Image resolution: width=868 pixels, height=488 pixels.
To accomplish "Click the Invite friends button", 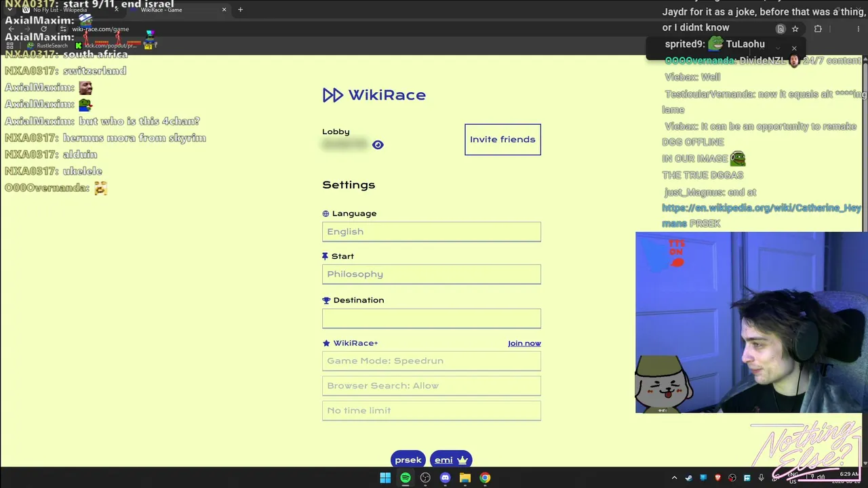I will coord(502,140).
